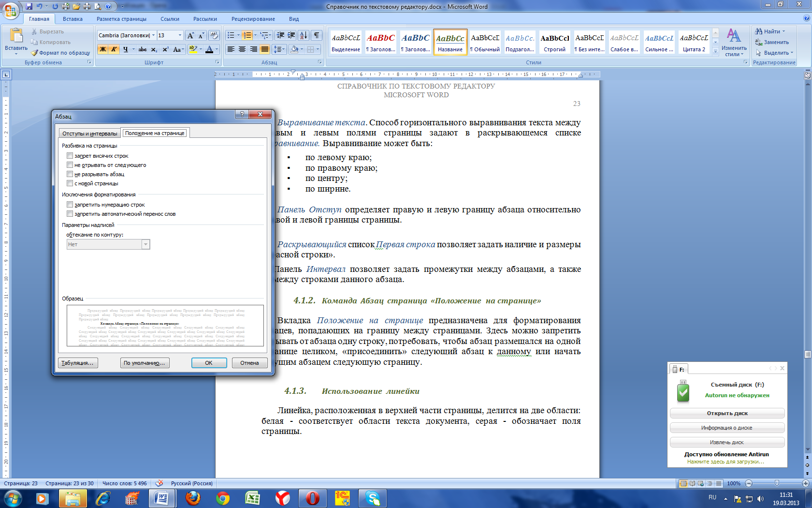
Task: Click Извлечь диск in Antirun popup
Action: tap(727, 442)
